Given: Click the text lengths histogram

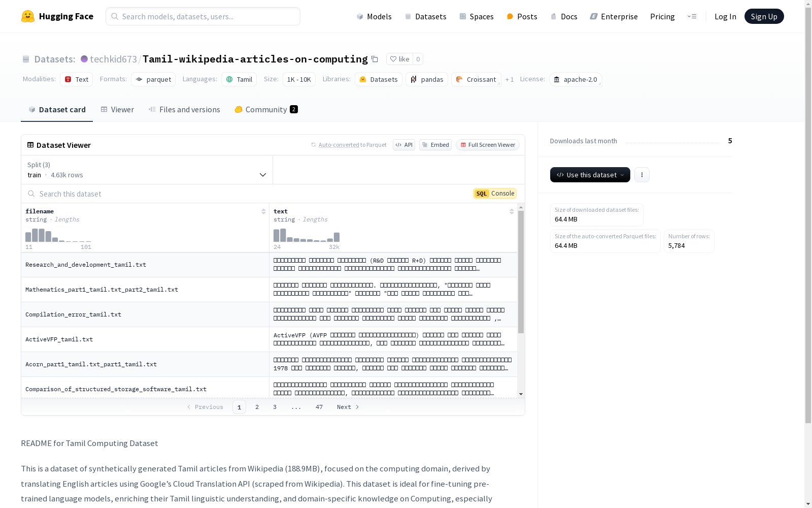Looking at the screenshot, I should (x=307, y=235).
